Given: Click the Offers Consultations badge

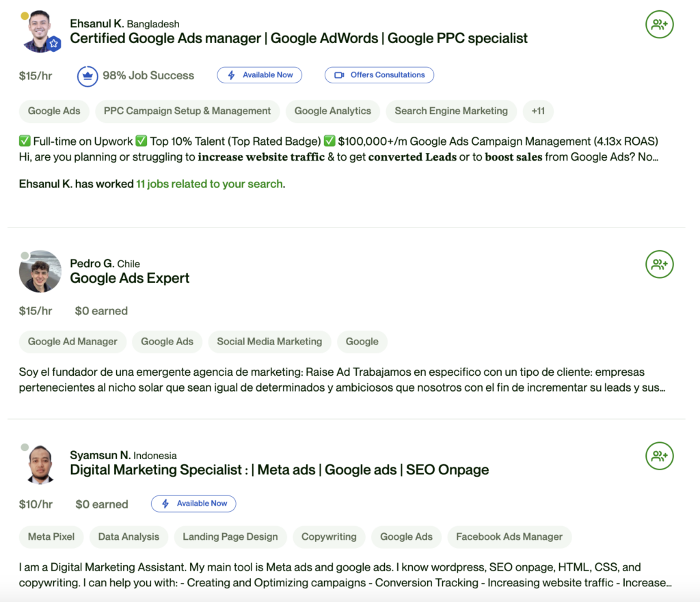Looking at the screenshot, I should click(379, 75).
